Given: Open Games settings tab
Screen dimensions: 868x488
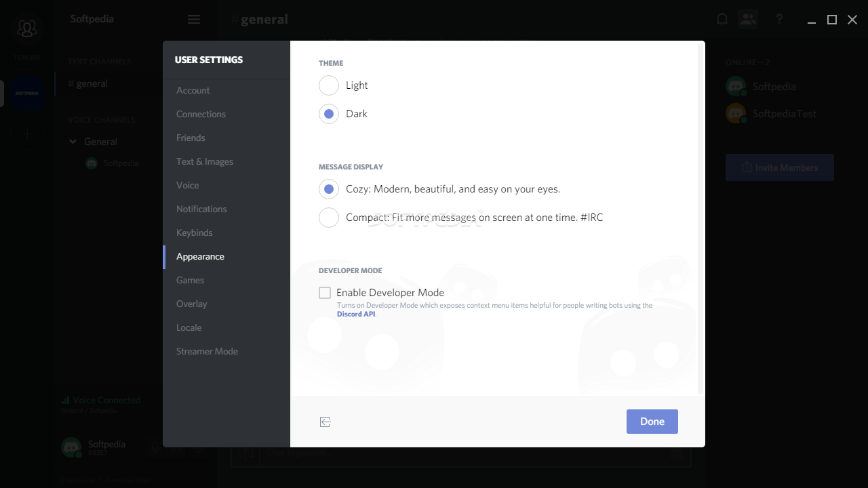Looking at the screenshot, I should [x=226, y=281].
